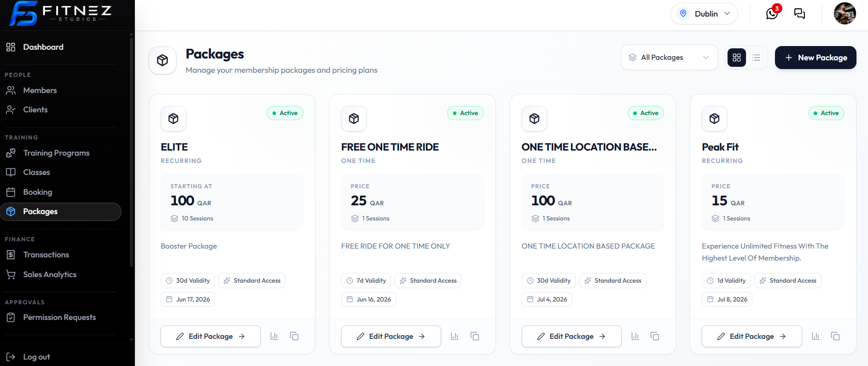Expand the All Packages filter dropdown
The image size is (868, 366).
coord(669,58)
